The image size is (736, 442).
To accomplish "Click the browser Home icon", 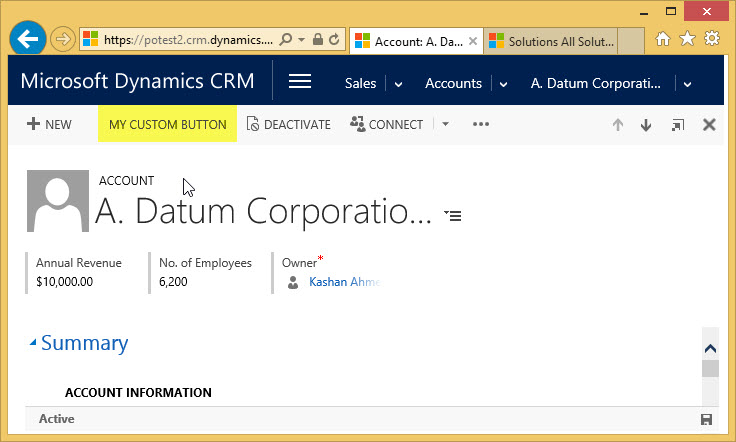I will [663, 38].
